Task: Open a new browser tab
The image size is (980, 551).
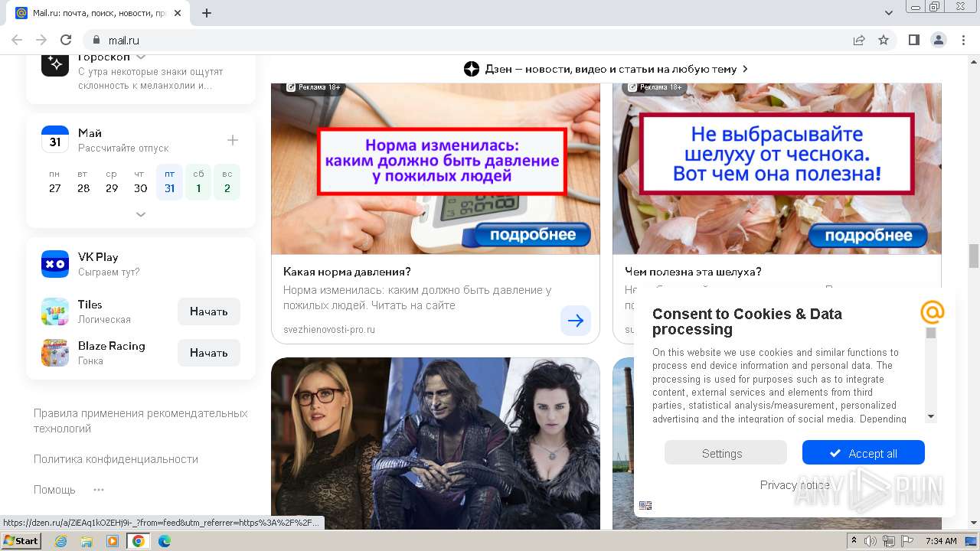Action: pyautogui.click(x=207, y=13)
